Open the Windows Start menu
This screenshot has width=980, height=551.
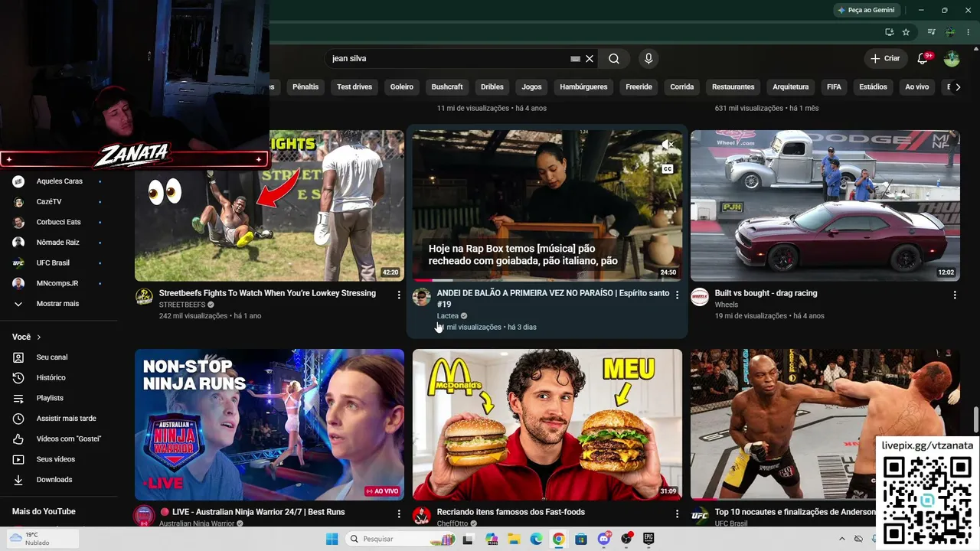point(332,539)
